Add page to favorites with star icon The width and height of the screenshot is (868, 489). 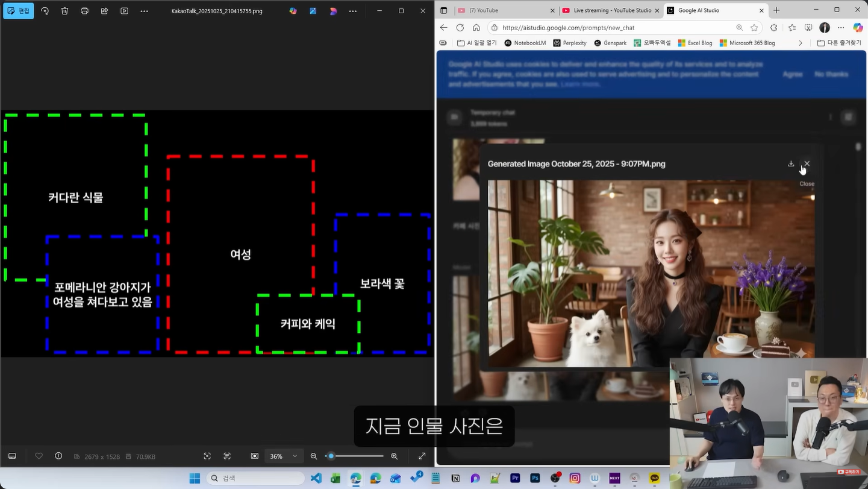(754, 28)
